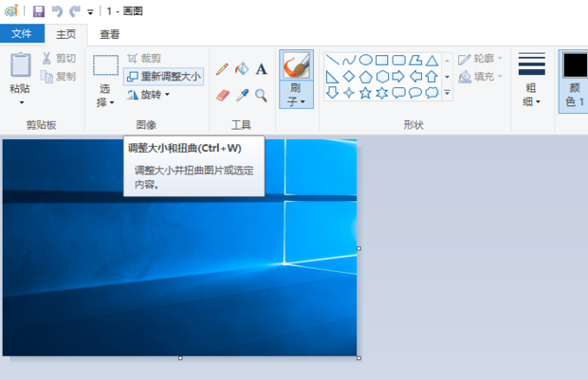The width and height of the screenshot is (588, 380).
Task: Click the Paint app icon in title bar
Action: 11,10
